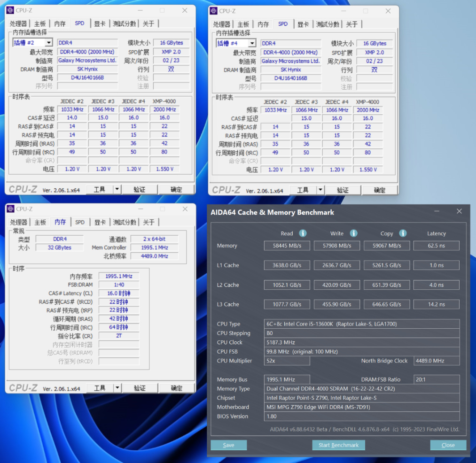
Task: Click XMP-4000 2000 MHz cell in slot #2
Action: [x=164, y=109]
